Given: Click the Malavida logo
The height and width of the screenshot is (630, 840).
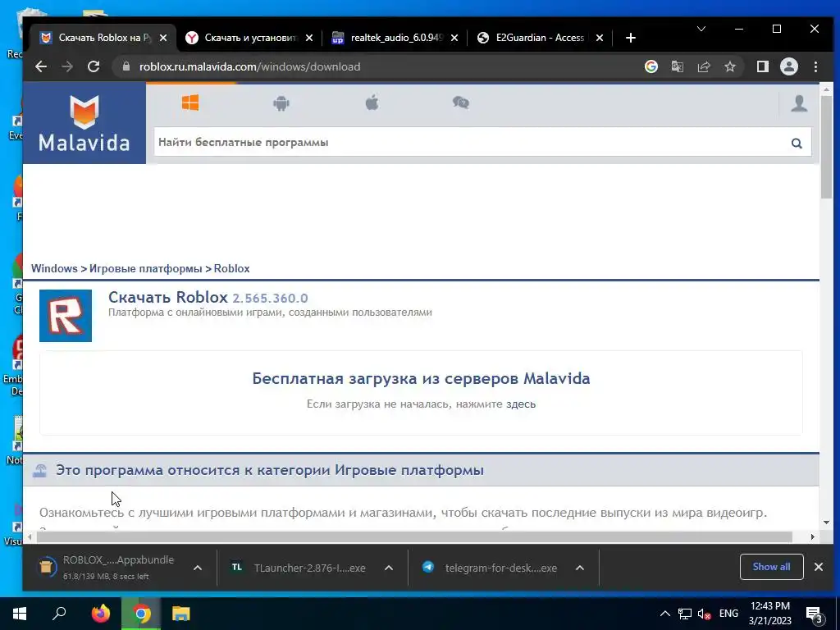Looking at the screenshot, I should pyautogui.click(x=84, y=123).
